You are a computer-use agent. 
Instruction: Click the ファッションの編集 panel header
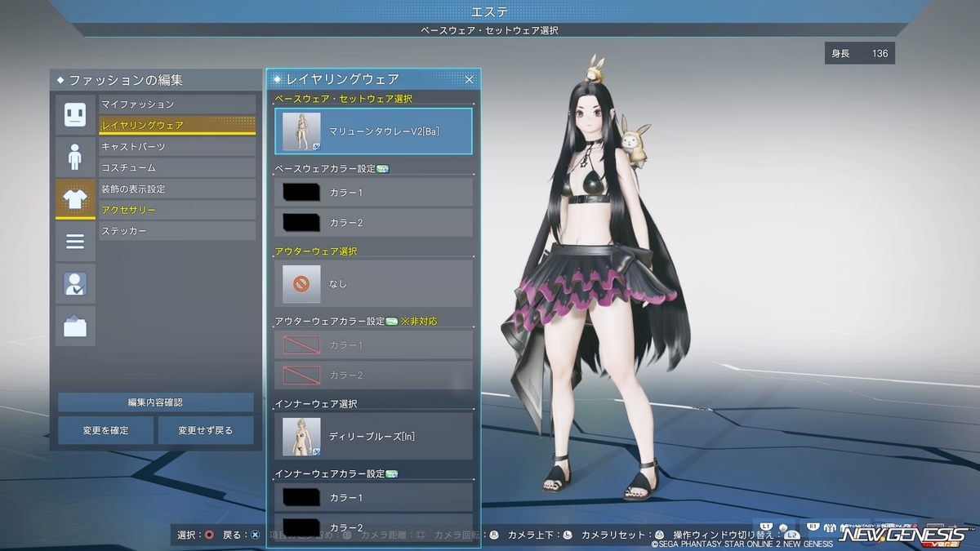(155, 80)
